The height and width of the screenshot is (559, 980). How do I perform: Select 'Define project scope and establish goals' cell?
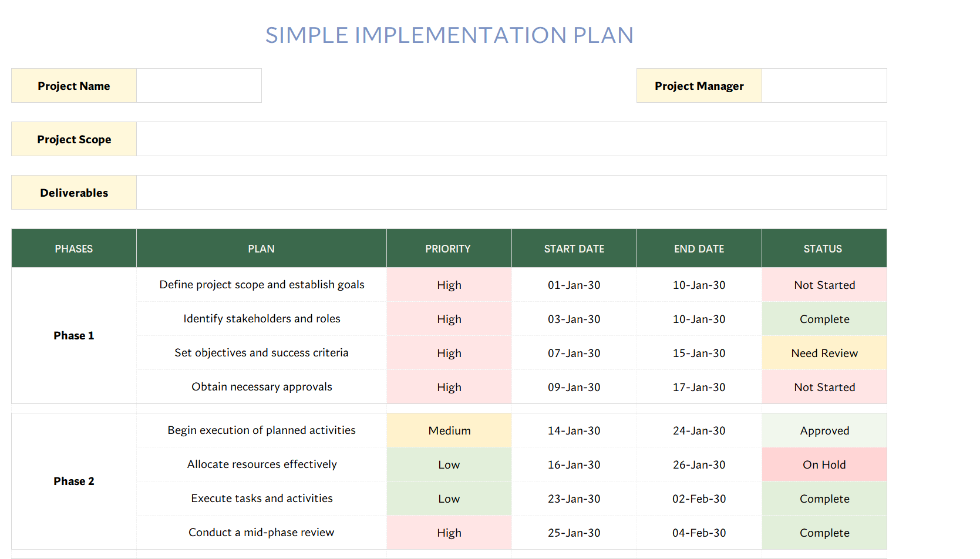pyautogui.click(x=261, y=285)
